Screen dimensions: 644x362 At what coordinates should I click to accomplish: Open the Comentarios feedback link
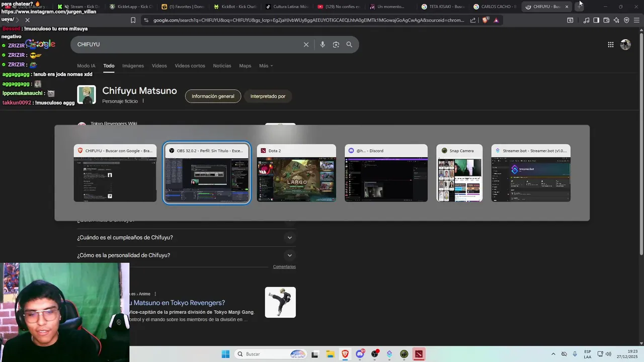[x=284, y=266]
